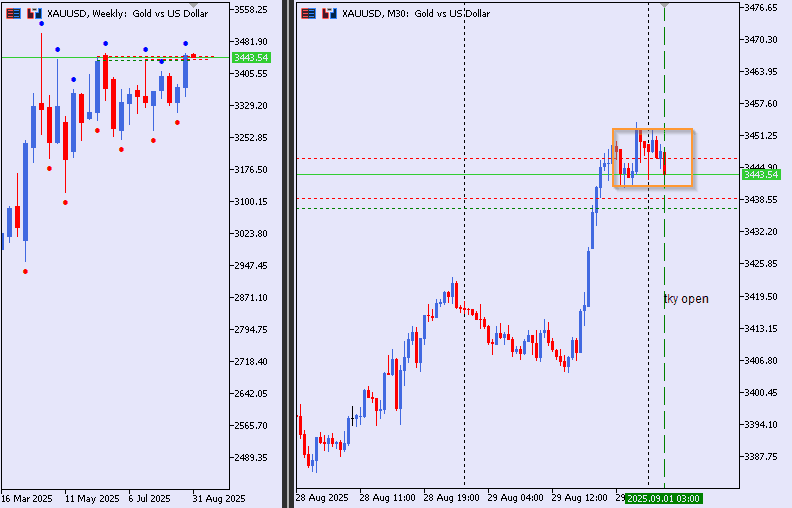
Task: Click the 3481.90 price on Weekly scale
Action: pos(251,41)
